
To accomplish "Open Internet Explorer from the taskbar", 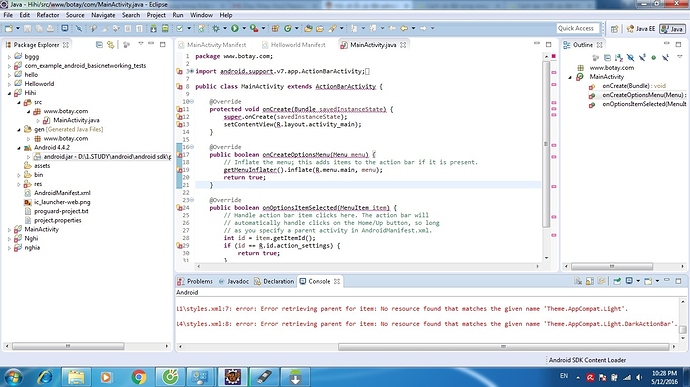I will [x=44, y=377].
